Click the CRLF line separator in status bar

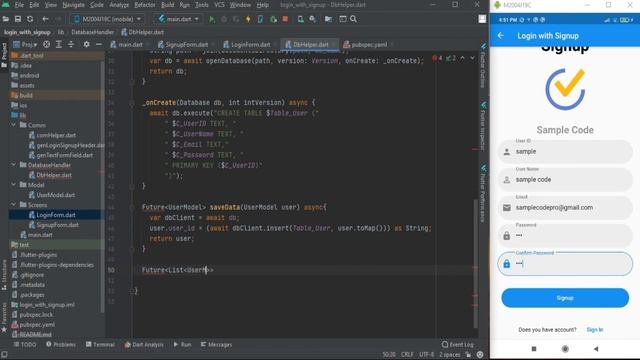[407, 354]
